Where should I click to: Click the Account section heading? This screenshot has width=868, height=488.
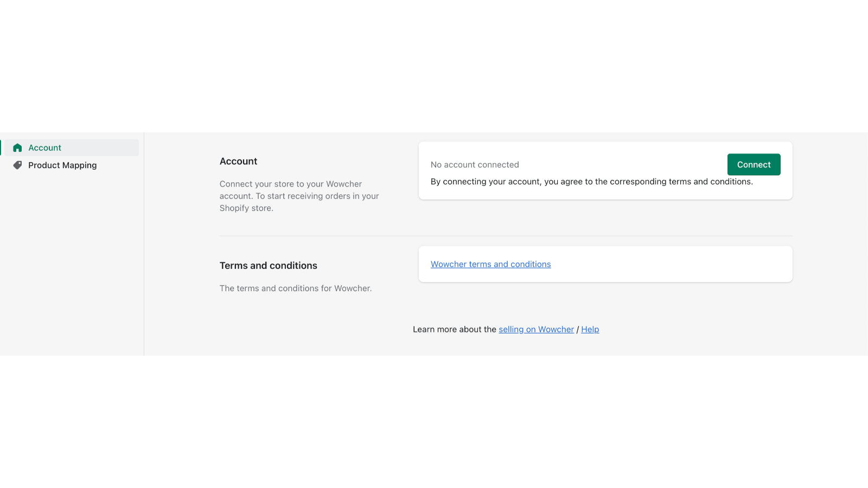point(239,161)
